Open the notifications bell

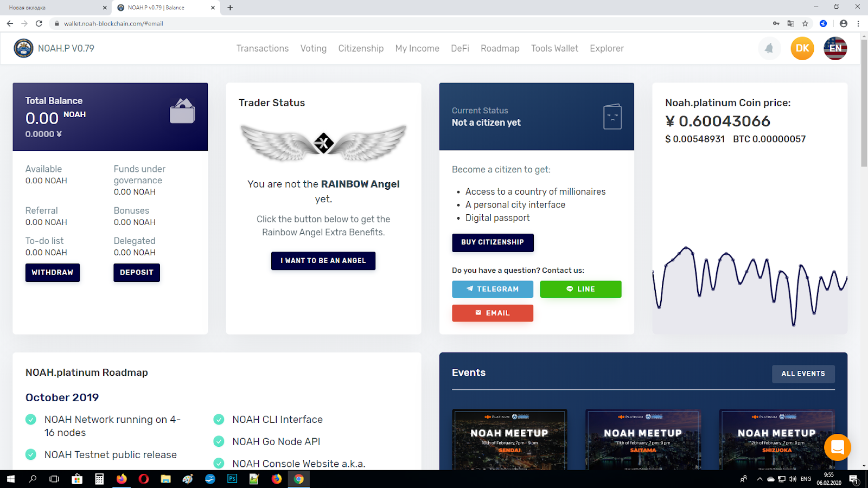769,48
